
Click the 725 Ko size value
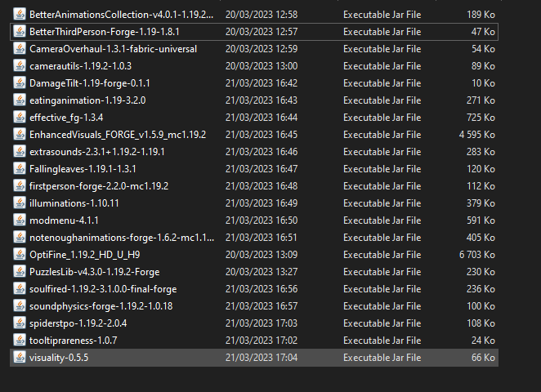pos(481,118)
